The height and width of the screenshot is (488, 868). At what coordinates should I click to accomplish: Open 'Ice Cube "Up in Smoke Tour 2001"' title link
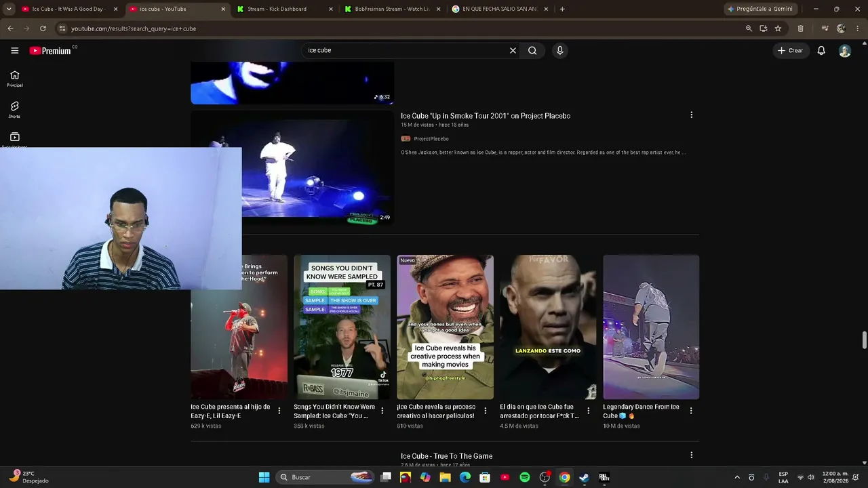click(x=486, y=116)
